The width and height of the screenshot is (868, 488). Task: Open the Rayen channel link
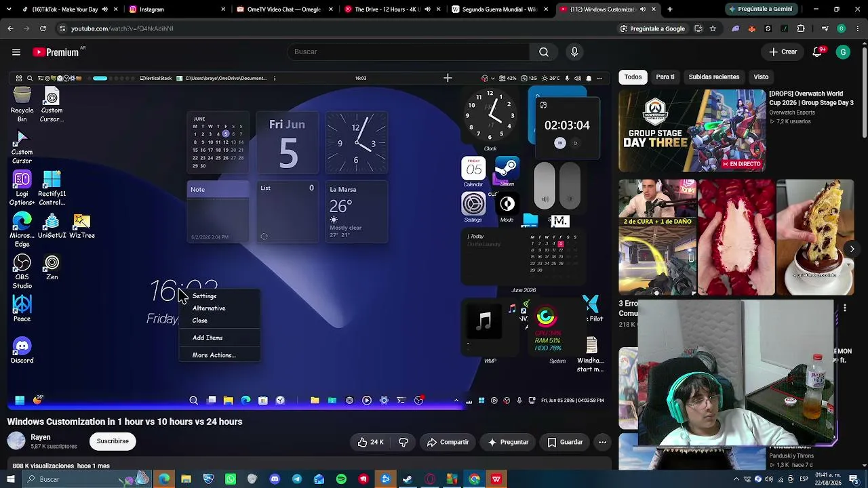[x=41, y=437]
